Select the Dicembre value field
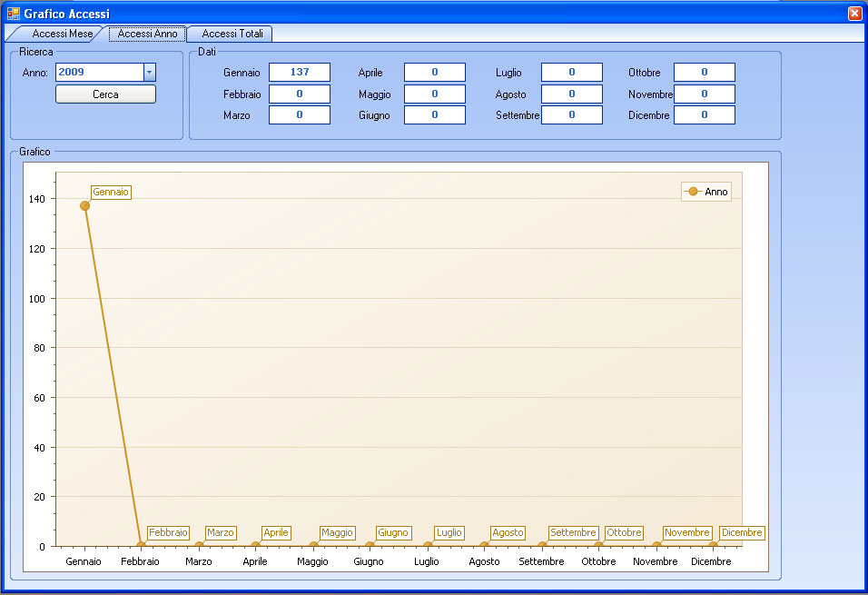Image resolution: width=868 pixels, height=595 pixels. click(704, 115)
